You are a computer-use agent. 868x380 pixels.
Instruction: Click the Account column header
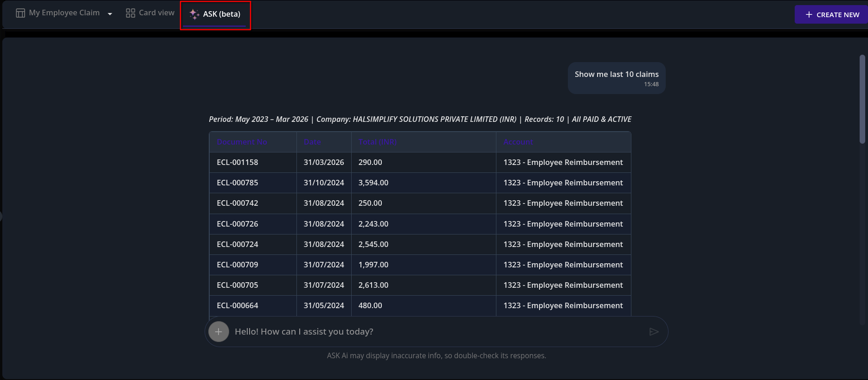(x=518, y=142)
